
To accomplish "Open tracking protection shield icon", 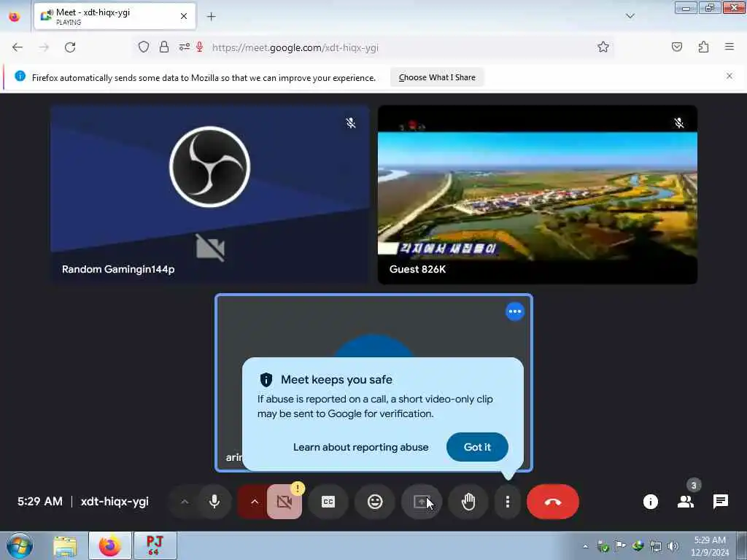I will pyautogui.click(x=144, y=47).
